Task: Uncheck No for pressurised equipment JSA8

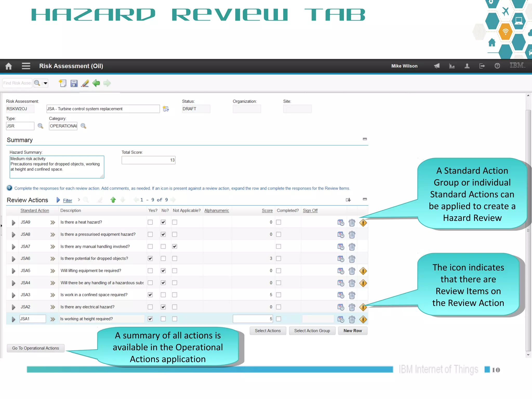Action: [163, 234]
